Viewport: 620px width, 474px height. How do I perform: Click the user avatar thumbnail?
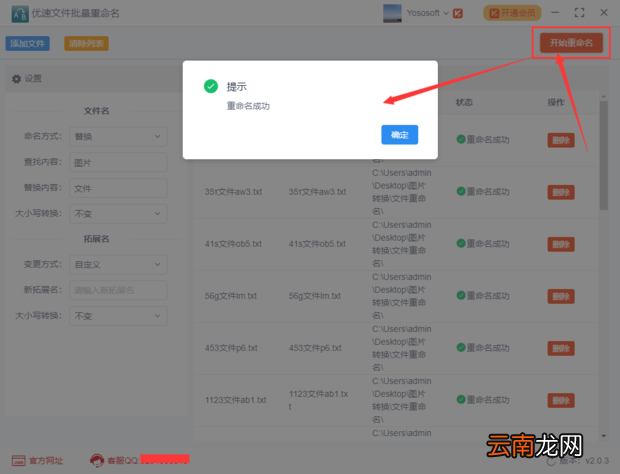[392, 13]
